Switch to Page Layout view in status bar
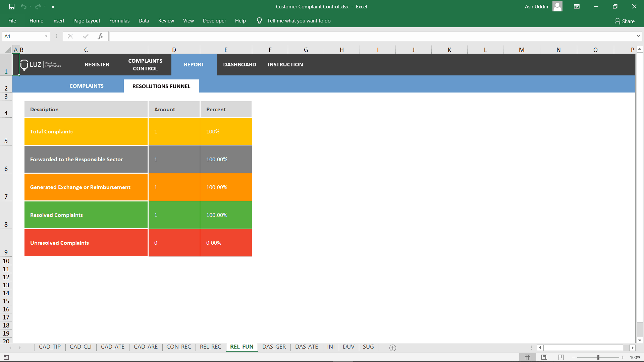Screen dimensions: 644x362 click(x=544, y=357)
